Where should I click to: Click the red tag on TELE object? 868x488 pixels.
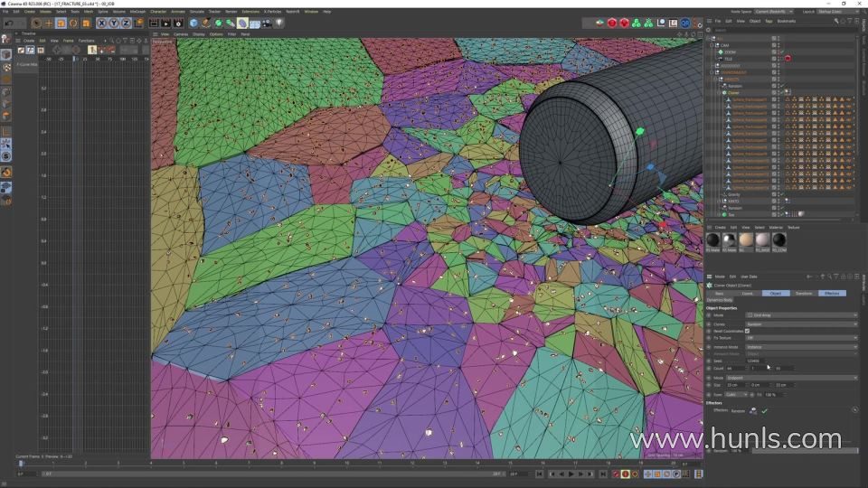pyautogui.click(x=788, y=59)
